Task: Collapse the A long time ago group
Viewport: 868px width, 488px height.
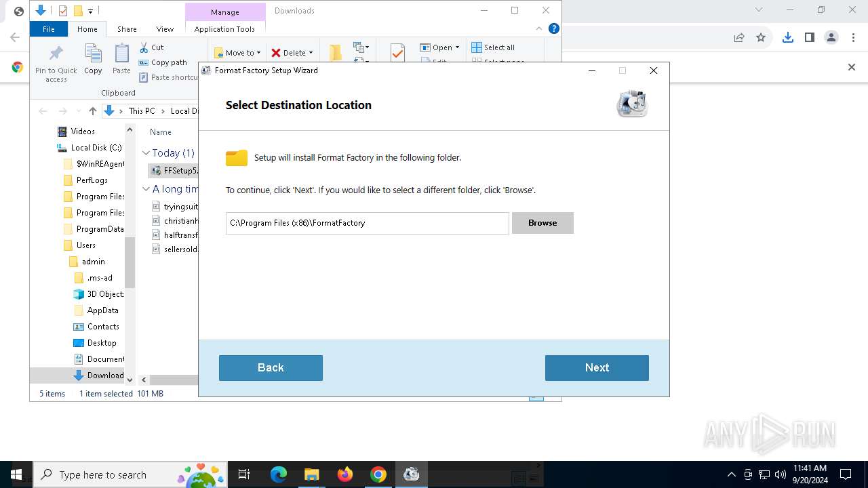Action: (x=146, y=189)
